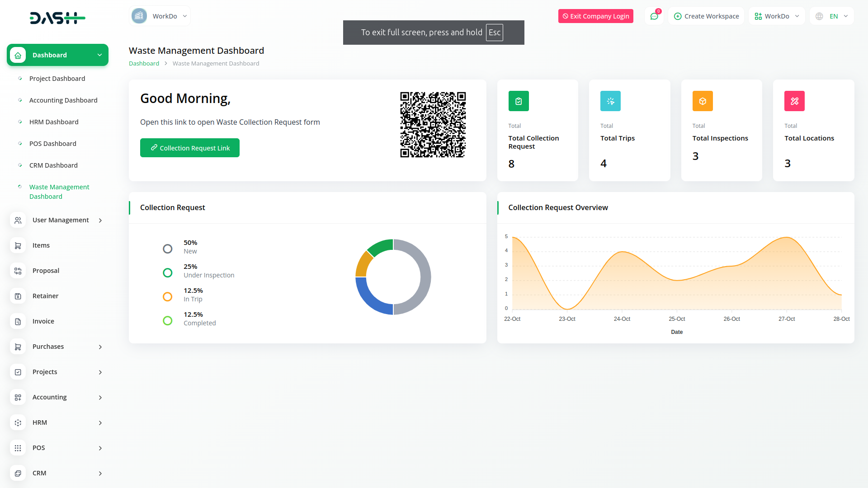Toggle the New legend marker
This screenshot has height=488, width=868.
168,249
